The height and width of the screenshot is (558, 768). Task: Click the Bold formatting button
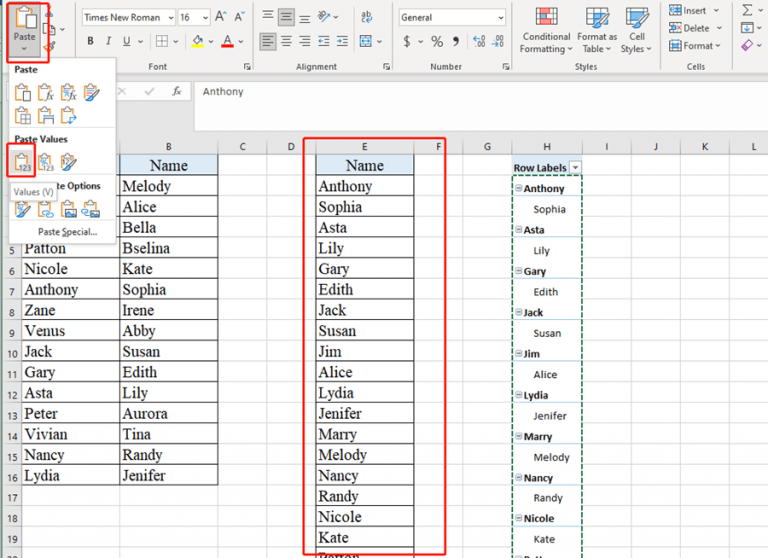(x=90, y=42)
